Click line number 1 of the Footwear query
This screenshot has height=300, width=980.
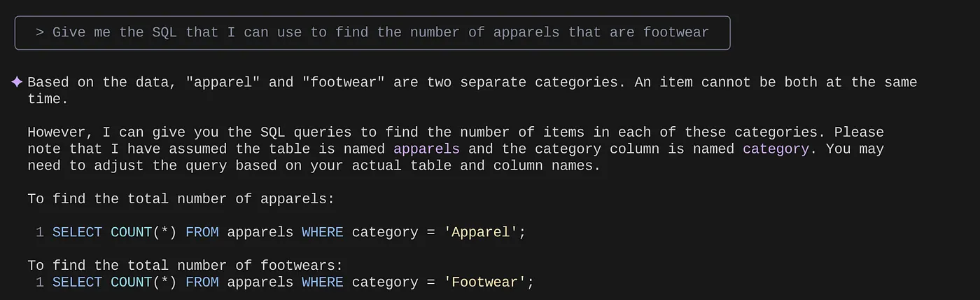pos(40,282)
